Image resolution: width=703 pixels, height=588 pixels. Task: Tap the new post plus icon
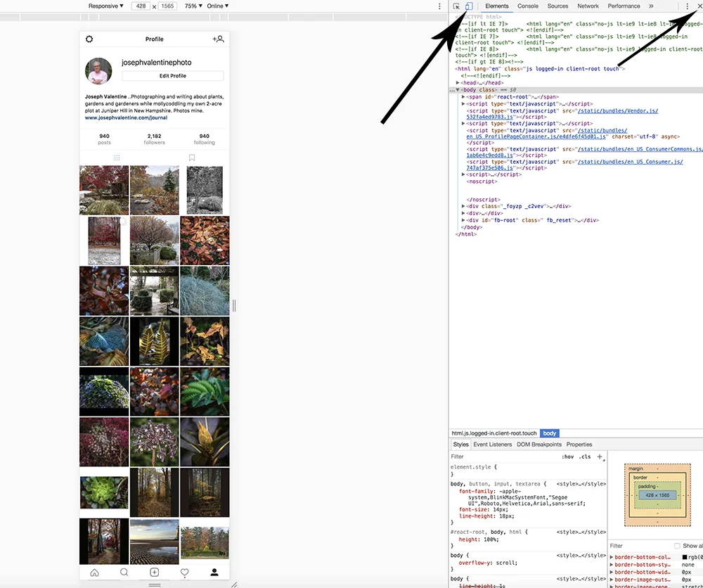click(x=154, y=573)
